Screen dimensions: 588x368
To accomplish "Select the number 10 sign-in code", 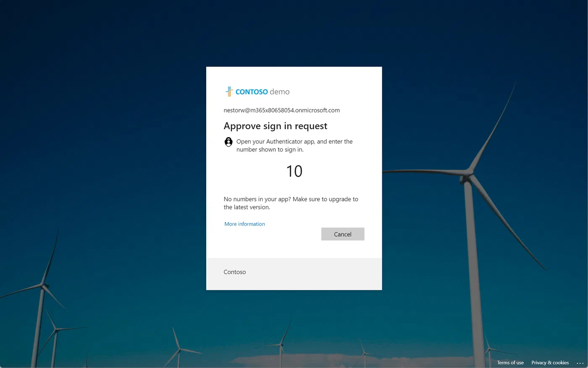I will click(x=294, y=171).
